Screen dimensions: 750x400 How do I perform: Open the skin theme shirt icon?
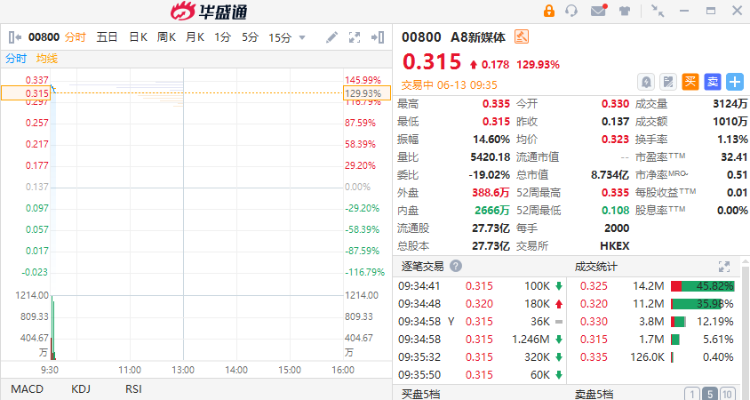tap(623, 11)
